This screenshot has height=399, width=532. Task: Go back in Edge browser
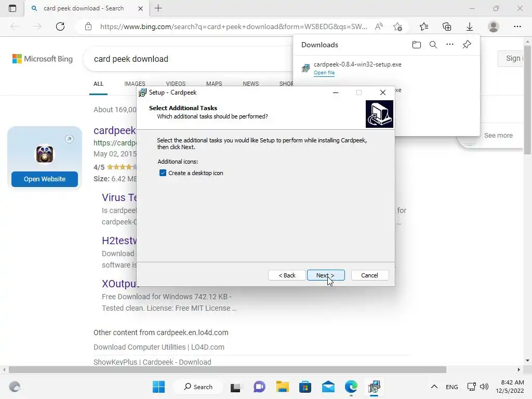pyautogui.click(x=15, y=26)
